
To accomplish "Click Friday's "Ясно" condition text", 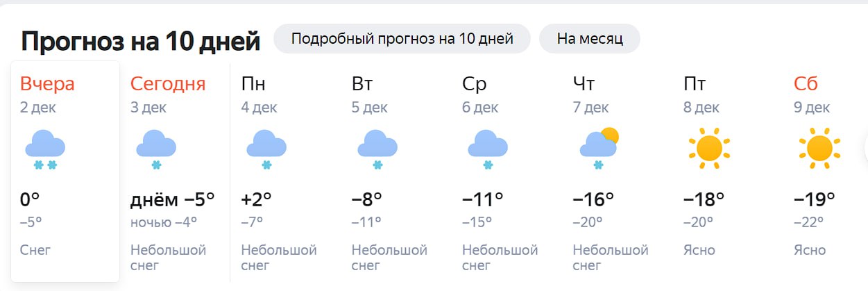I will [699, 250].
